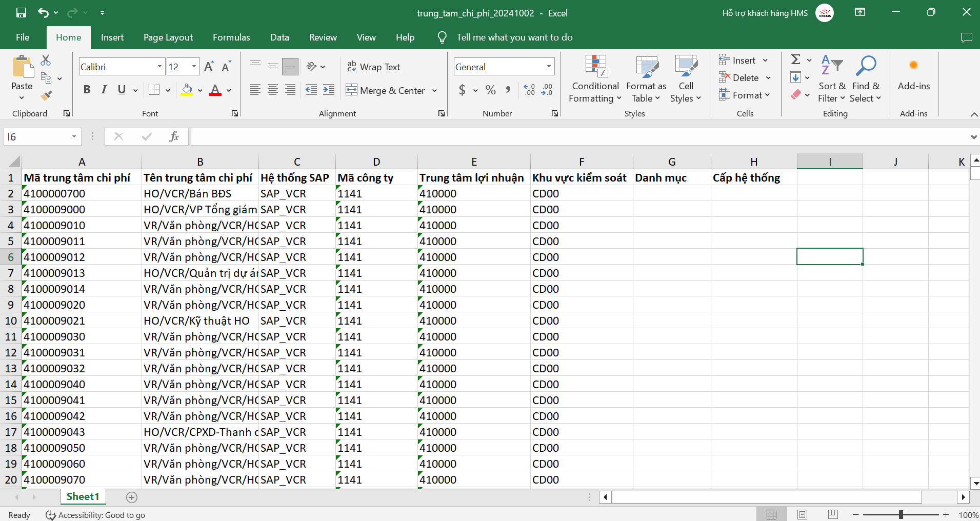Viewport: 980px width, 521px height.
Task: Open the Calibri font name dropdown
Action: 159,67
